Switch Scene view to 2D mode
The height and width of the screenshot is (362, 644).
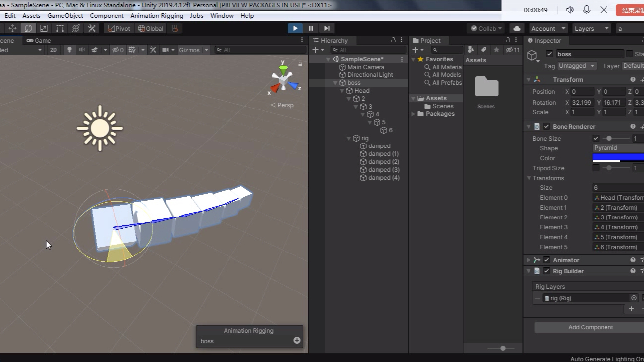(53, 49)
